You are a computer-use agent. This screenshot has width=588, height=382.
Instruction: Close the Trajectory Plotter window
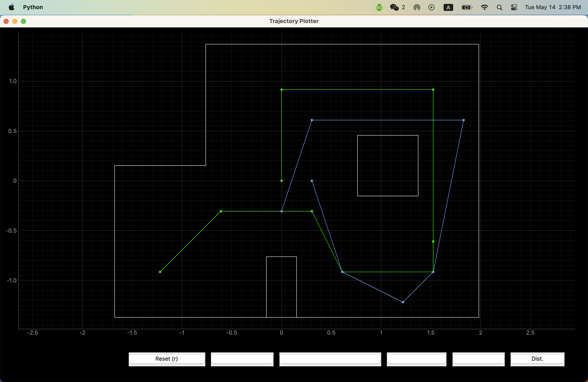click(x=6, y=21)
